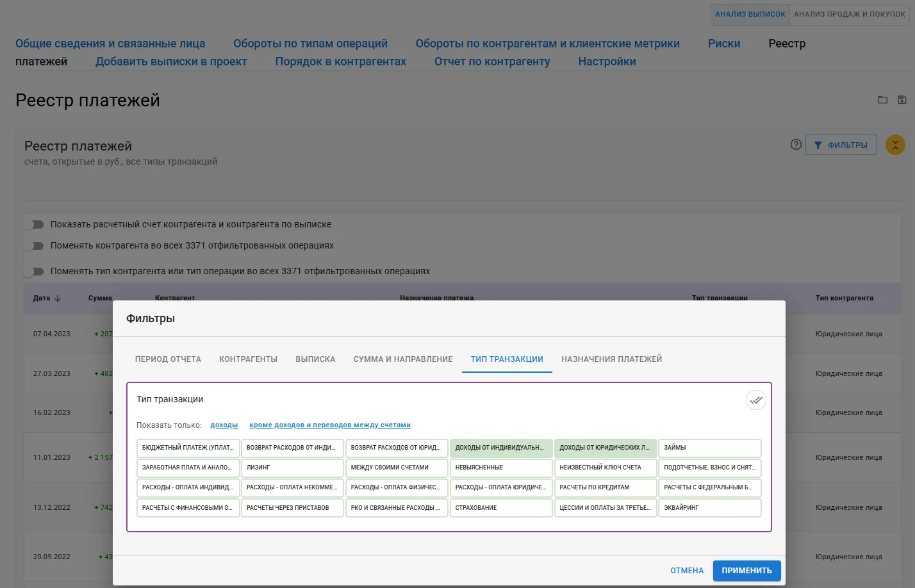Toggle the Займы transaction type
This screenshot has width=915, height=588.
(710, 448)
